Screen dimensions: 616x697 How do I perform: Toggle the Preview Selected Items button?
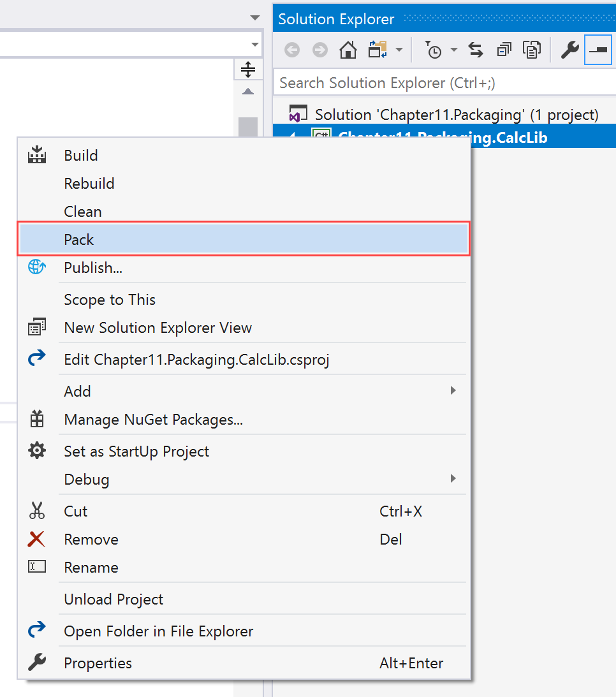pyautogui.click(x=598, y=50)
